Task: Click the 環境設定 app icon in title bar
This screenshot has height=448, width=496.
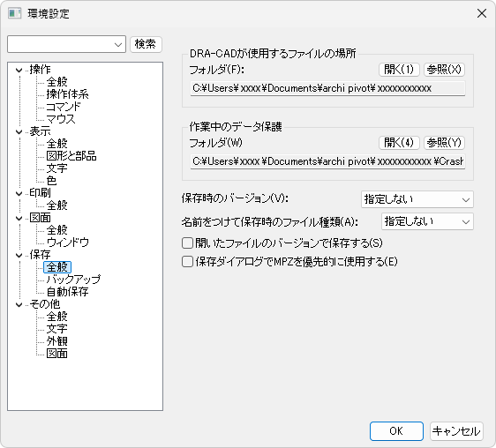Action: (14, 13)
